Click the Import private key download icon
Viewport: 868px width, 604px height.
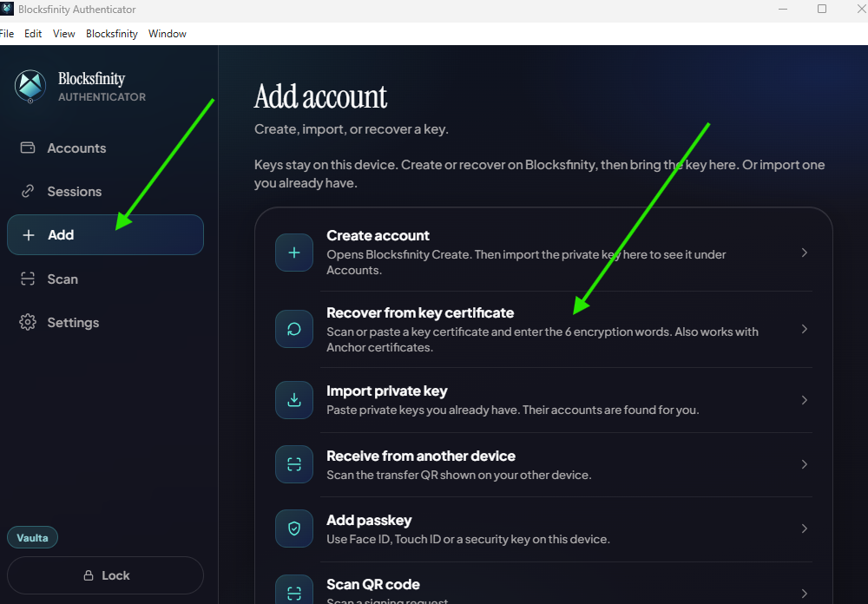coord(294,400)
